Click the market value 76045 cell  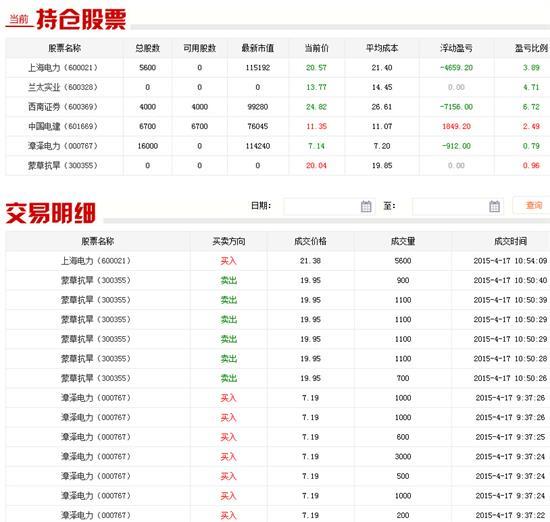coord(258,126)
